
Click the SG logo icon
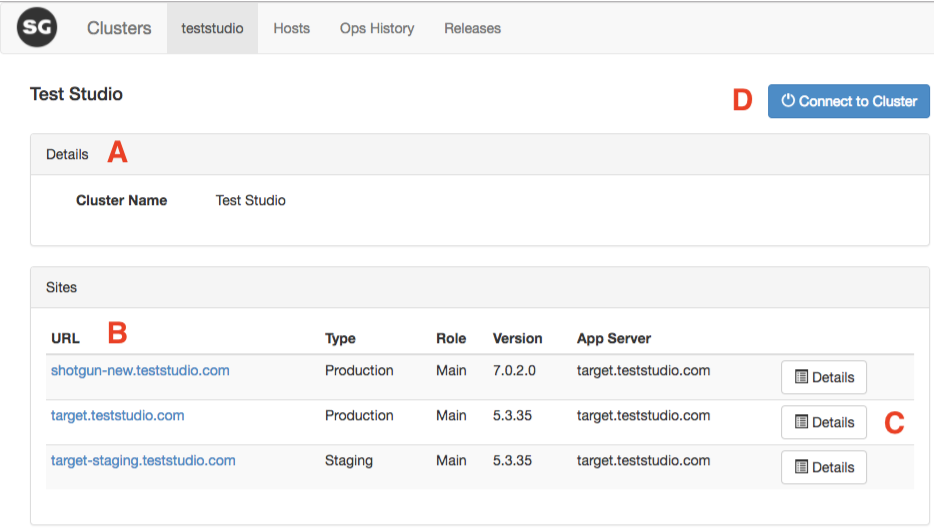click(x=37, y=27)
